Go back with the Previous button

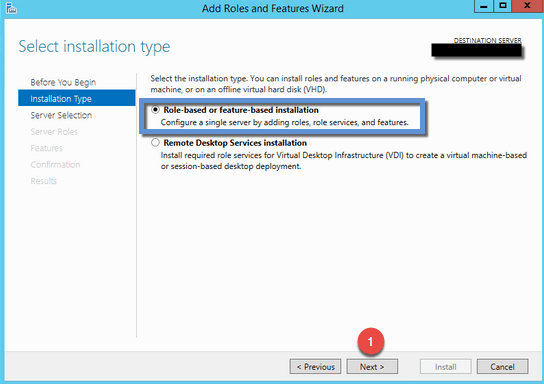pyautogui.click(x=315, y=367)
